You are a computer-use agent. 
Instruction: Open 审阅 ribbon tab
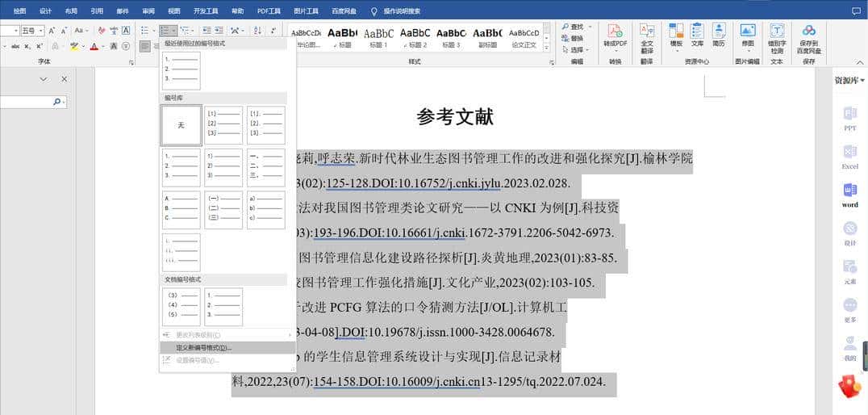[x=148, y=10]
